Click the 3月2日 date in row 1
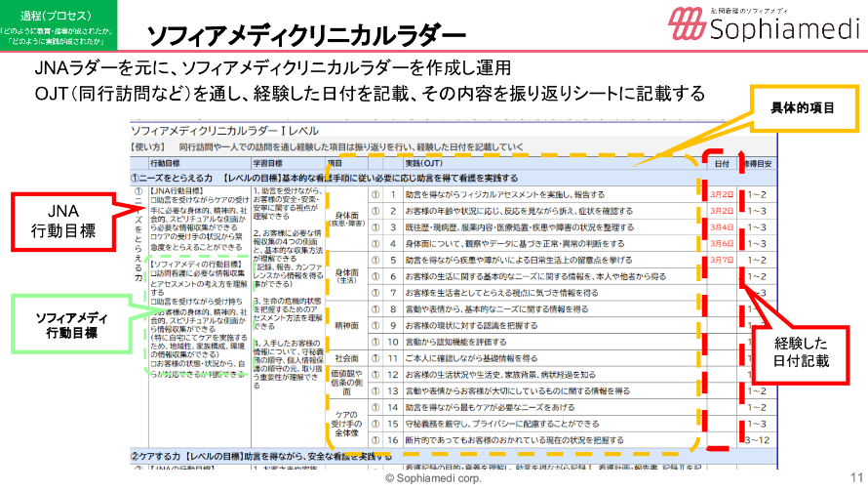The image size is (868, 491). click(722, 195)
